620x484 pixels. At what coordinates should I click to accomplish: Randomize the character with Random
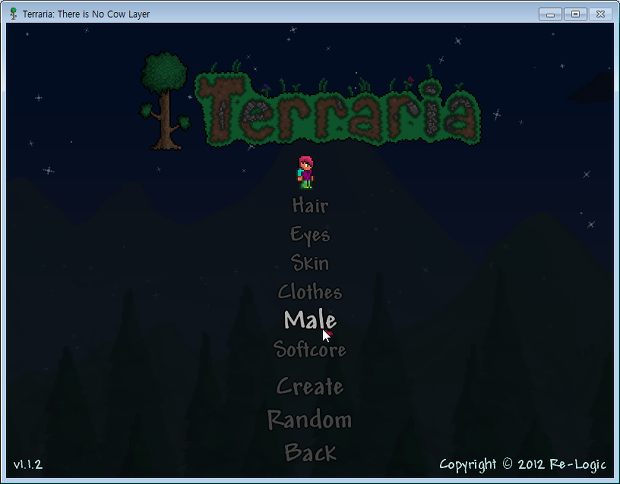pos(310,419)
